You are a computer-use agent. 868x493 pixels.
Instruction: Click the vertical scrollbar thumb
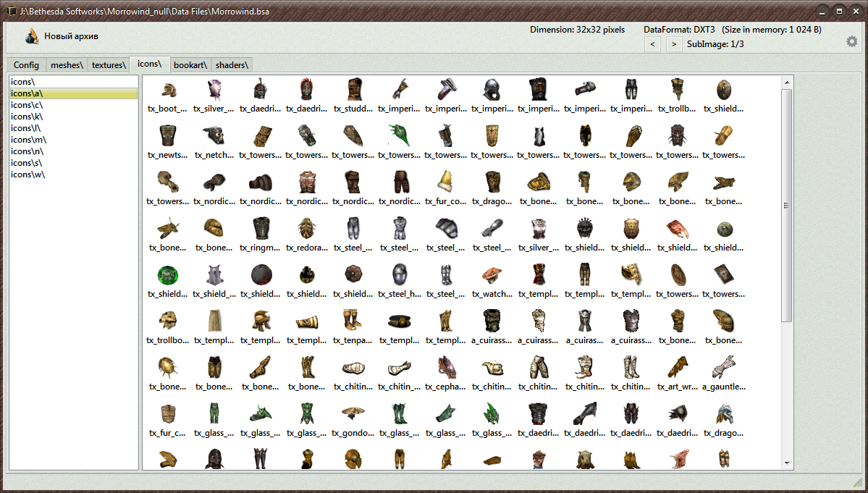tap(787, 206)
